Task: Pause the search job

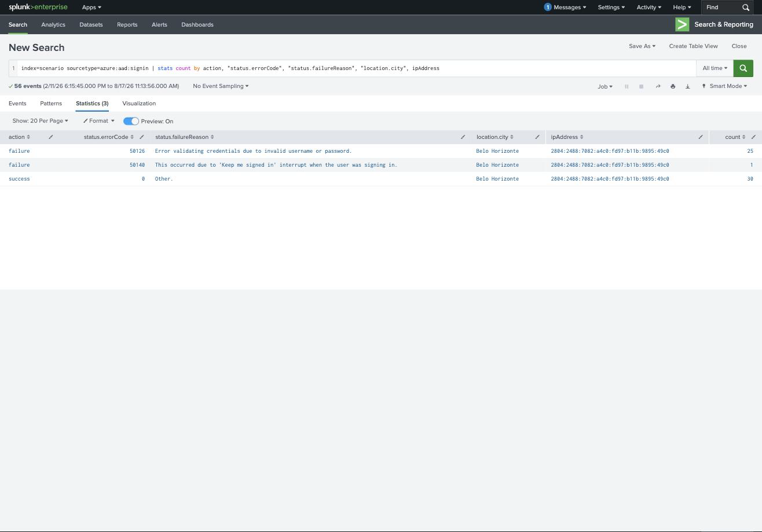Action: click(626, 86)
